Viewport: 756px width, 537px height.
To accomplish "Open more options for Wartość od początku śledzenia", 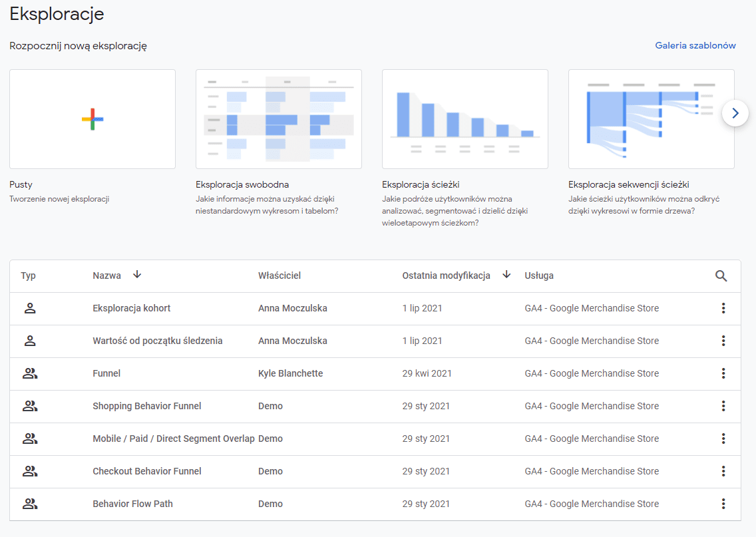I will pos(723,341).
